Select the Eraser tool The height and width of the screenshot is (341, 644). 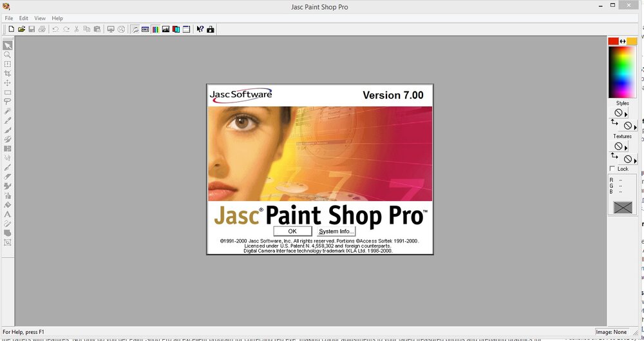click(7, 177)
